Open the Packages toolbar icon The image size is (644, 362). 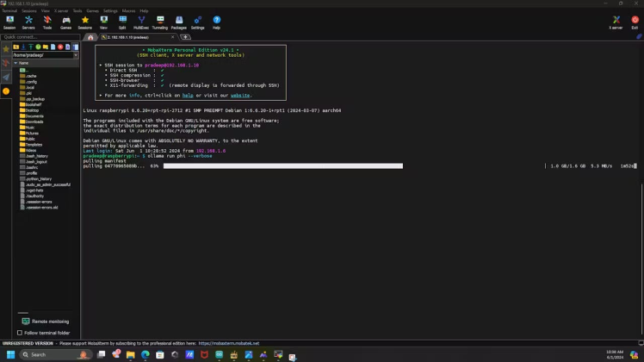pos(179,22)
